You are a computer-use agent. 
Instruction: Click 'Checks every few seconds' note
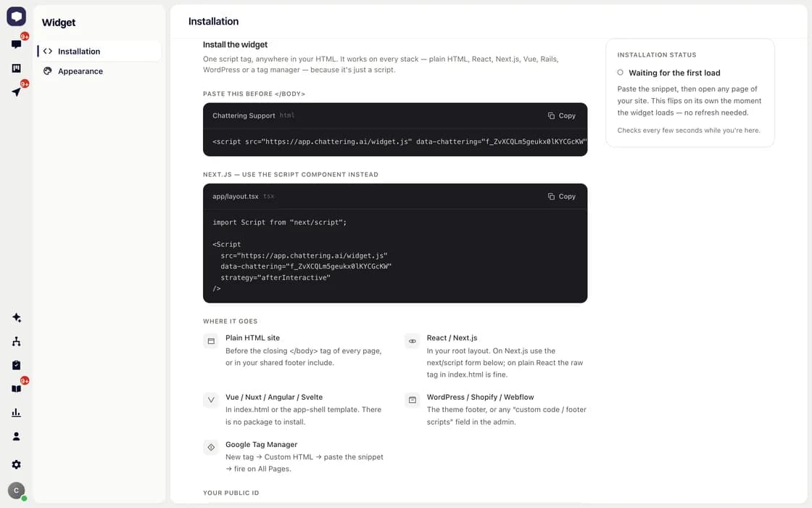click(689, 131)
